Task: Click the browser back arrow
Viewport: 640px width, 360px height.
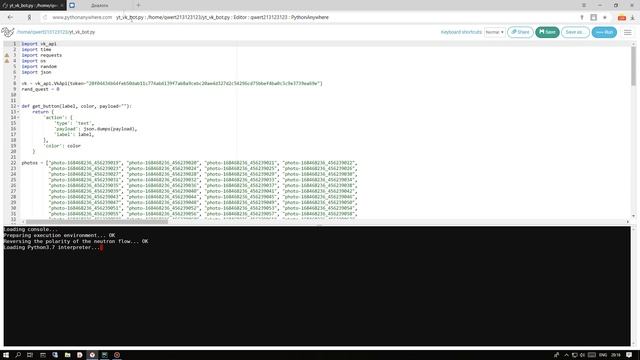Action: pyautogui.click(x=10, y=17)
